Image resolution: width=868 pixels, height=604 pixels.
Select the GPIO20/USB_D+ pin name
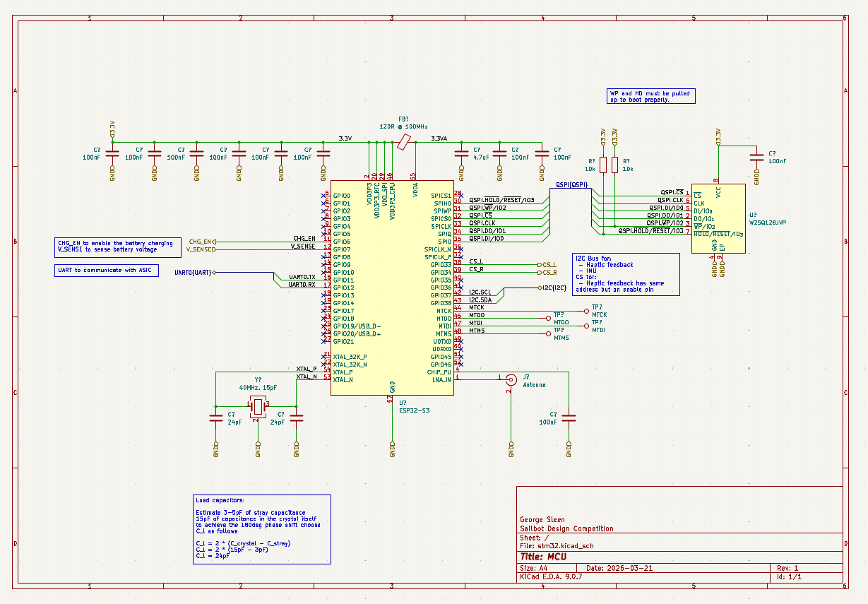[x=357, y=334]
